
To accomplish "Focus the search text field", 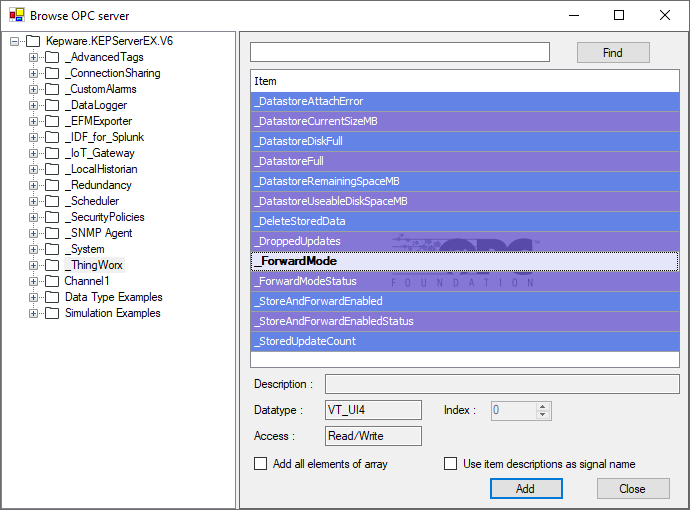I will tap(400, 52).
